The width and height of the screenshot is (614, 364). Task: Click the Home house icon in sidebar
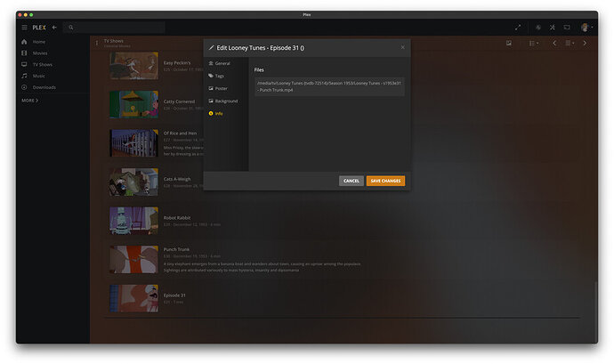[x=24, y=42]
